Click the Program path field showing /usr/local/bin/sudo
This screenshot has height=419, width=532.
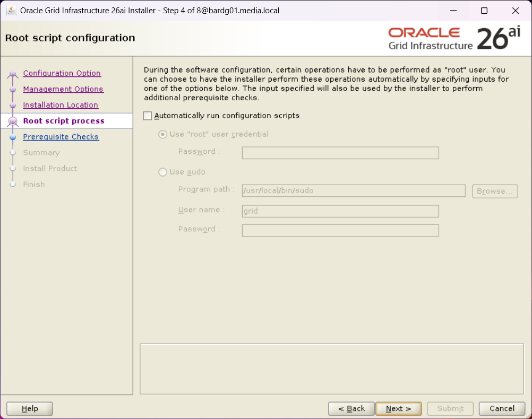354,190
